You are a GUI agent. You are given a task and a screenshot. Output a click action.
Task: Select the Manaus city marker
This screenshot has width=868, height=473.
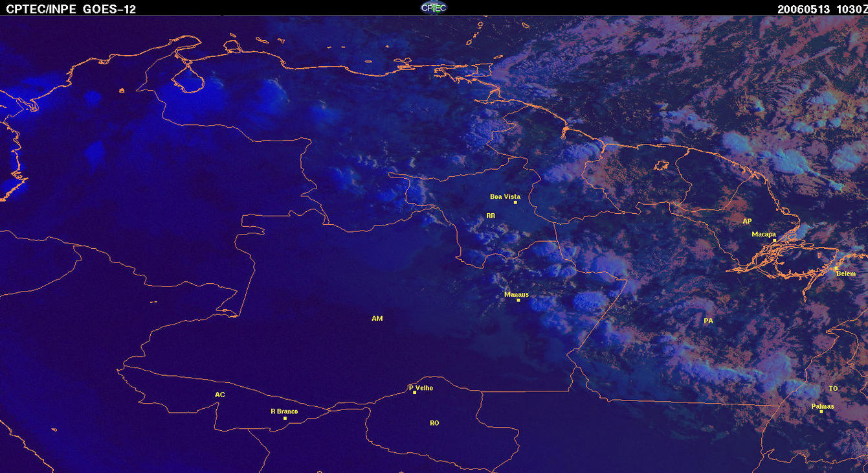click(518, 300)
